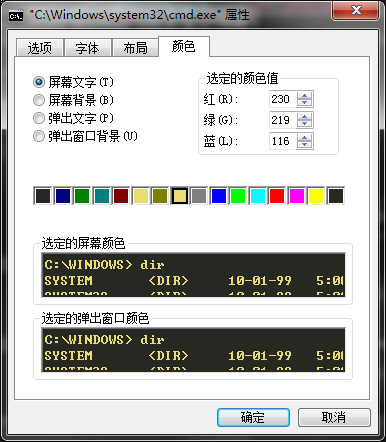This screenshot has height=442, width=386.
Task: Pick the dark navy blue swatch
Action: point(63,196)
